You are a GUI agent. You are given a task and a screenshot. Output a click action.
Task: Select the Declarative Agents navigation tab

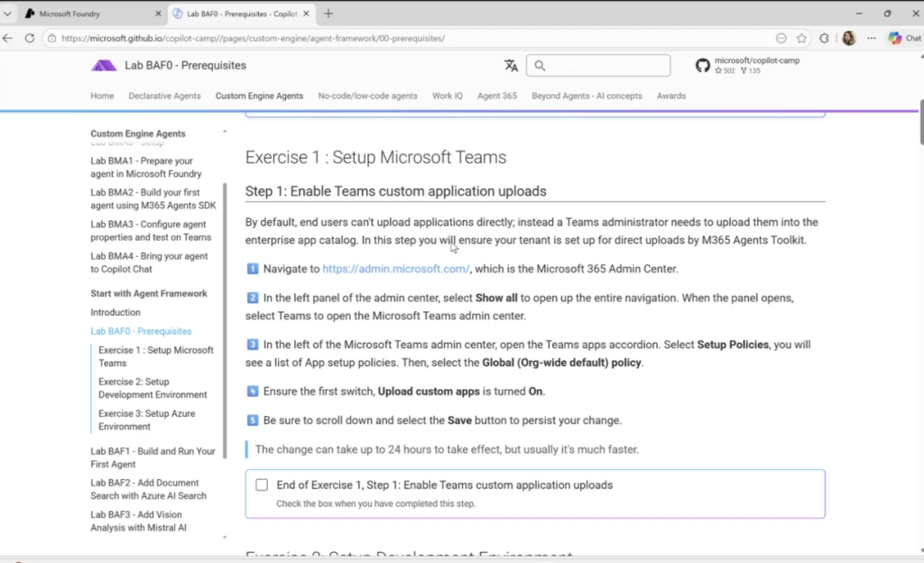click(x=164, y=96)
